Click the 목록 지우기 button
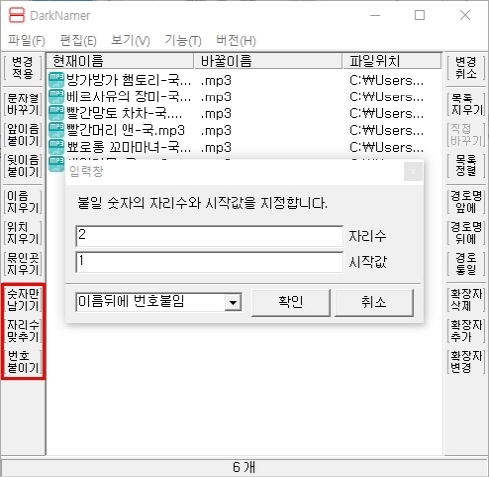Image resolution: width=489 pixels, height=477 pixels. click(x=466, y=104)
